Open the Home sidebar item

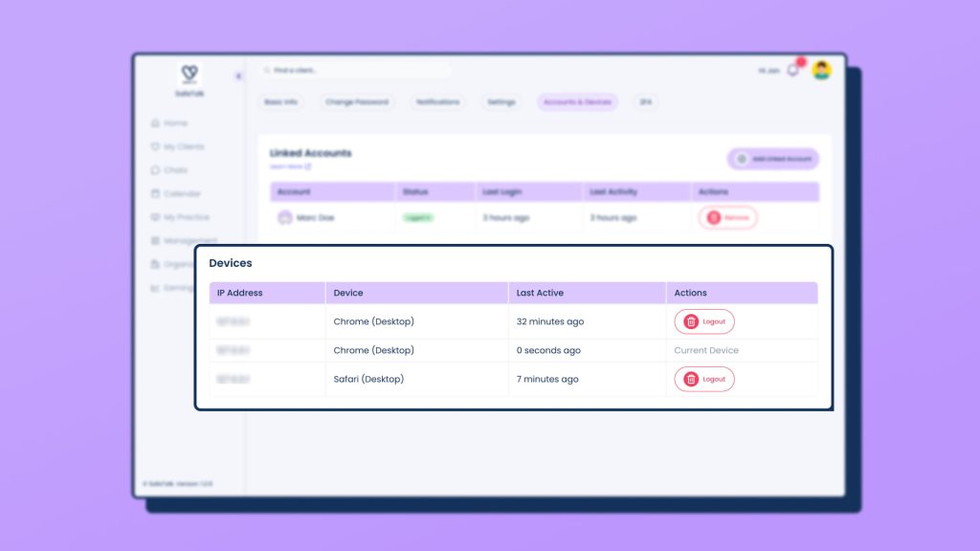point(169,123)
